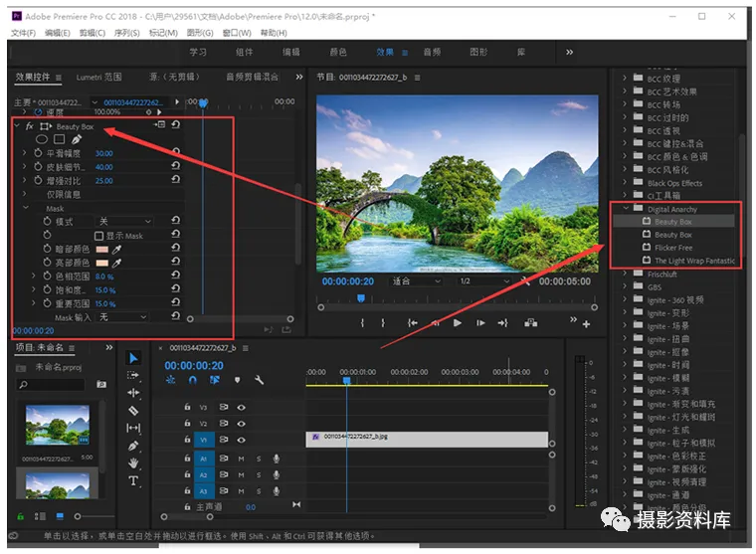Create rectangle mask for Beauty Box
The height and width of the screenshot is (554, 756).
click(60, 139)
